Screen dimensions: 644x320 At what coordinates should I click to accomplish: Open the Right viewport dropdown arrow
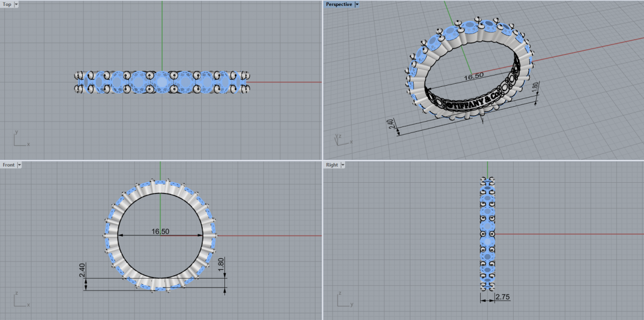(x=342, y=165)
